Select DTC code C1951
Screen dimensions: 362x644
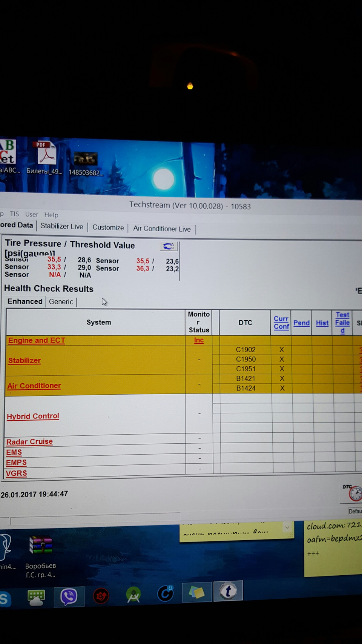pyautogui.click(x=245, y=369)
